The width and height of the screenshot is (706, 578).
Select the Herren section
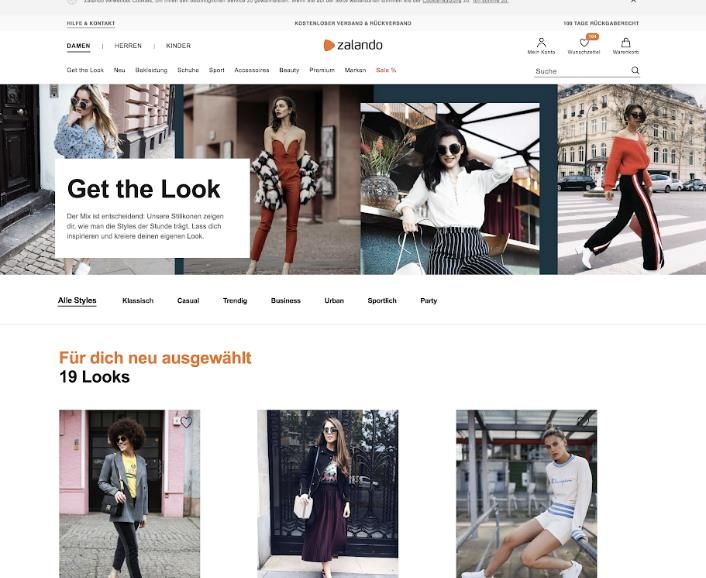pos(128,46)
